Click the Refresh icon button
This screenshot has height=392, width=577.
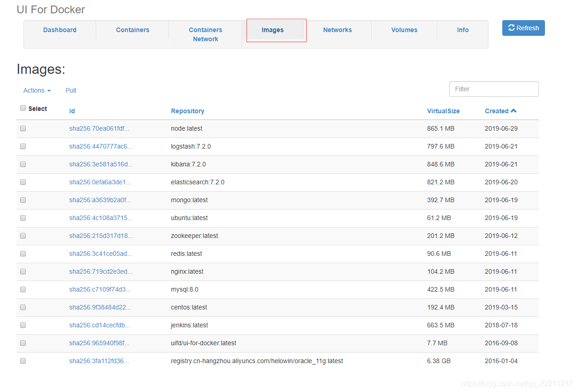click(x=523, y=28)
